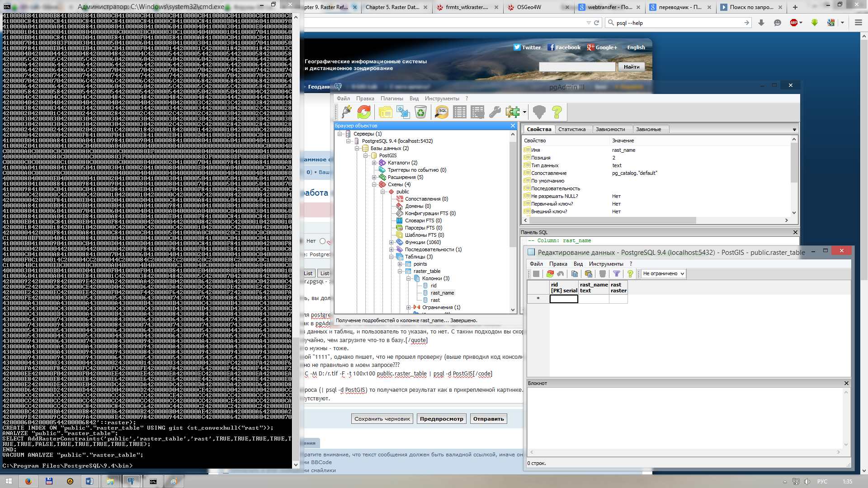Refresh the selected object in pgAdmin toolbar
Image resolution: width=868 pixels, height=488 pixels.
(364, 112)
